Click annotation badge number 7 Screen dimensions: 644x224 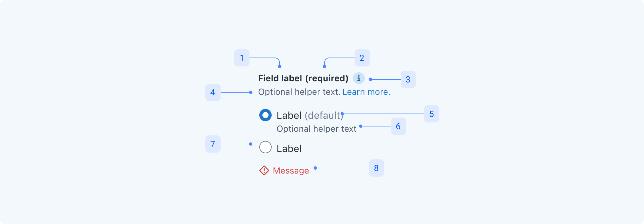(213, 144)
